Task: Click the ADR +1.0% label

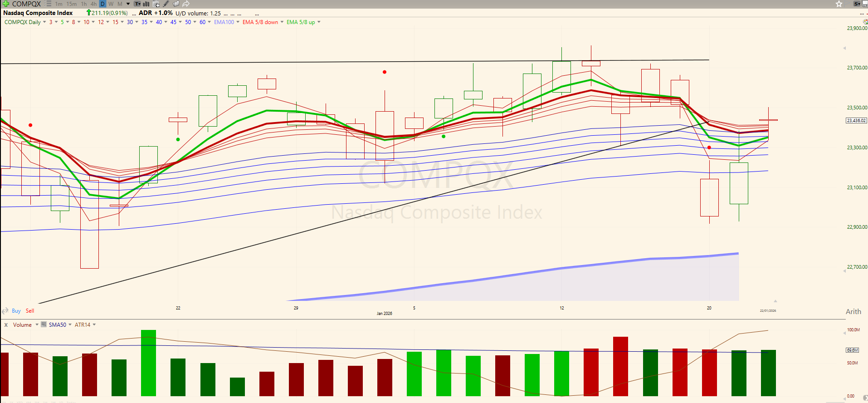Action: tap(156, 13)
